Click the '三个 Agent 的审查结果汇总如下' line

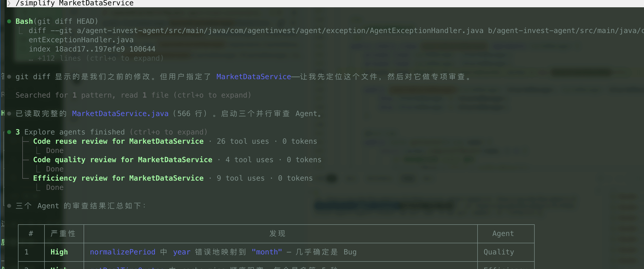(x=81, y=206)
